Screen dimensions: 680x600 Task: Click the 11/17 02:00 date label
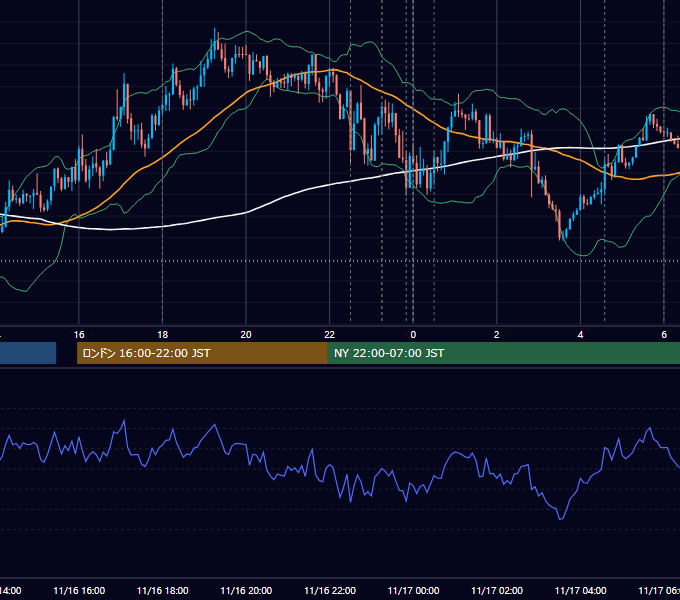click(497, 590)
